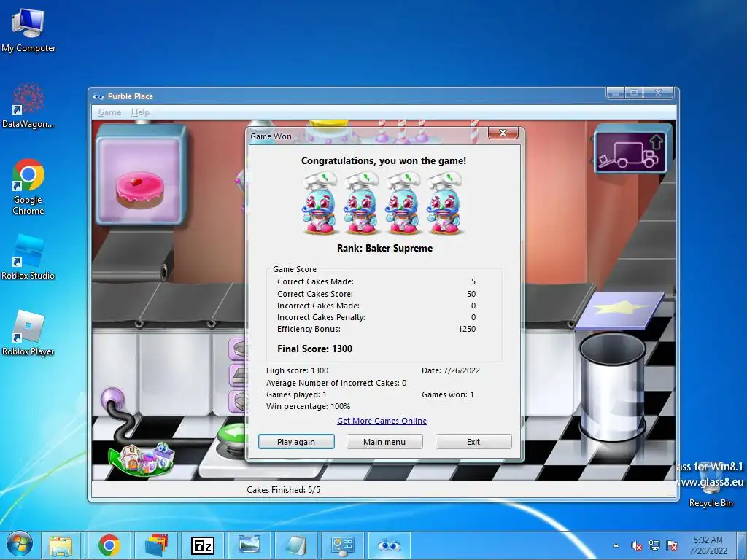Click the Purble Place taskbar icon
This screenshot has width=747, height=560.
click(x=390, y=545)
